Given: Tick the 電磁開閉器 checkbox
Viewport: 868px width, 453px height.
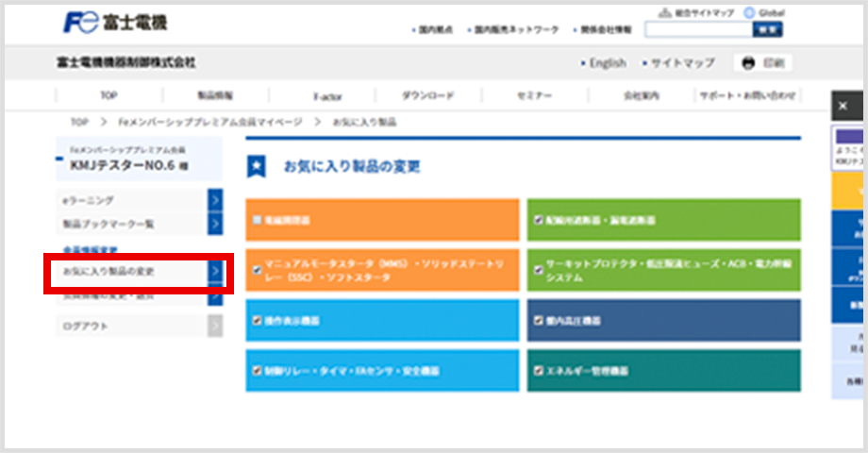Looking at the screenshot, I should (257, 220).
